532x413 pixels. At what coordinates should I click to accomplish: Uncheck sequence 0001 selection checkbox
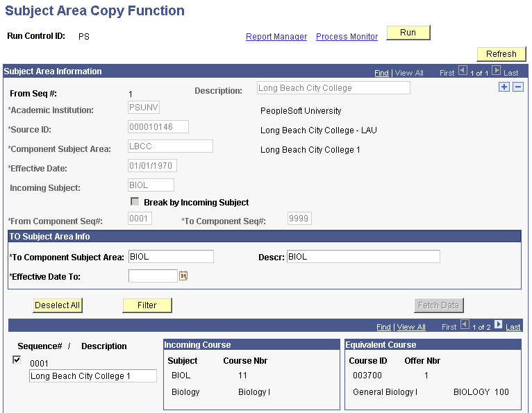click(16, 360)
